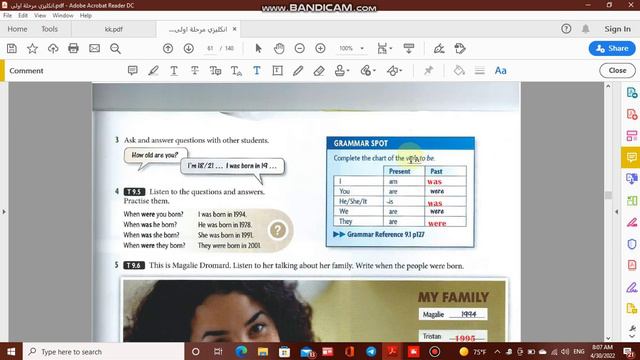Open the File menu
This screenshot has height=360, width=640.
point(7,16)
